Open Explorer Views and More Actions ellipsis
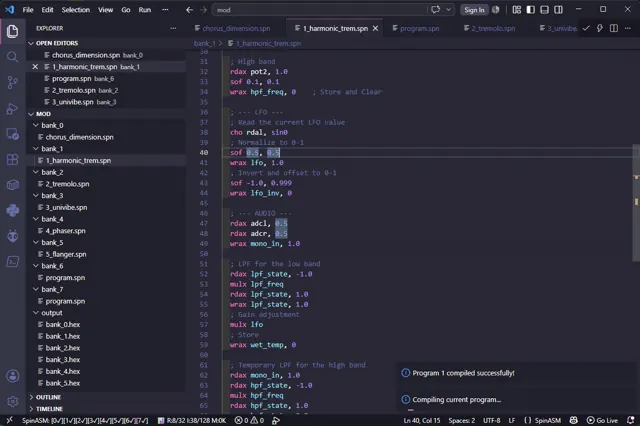 point(173,28)
